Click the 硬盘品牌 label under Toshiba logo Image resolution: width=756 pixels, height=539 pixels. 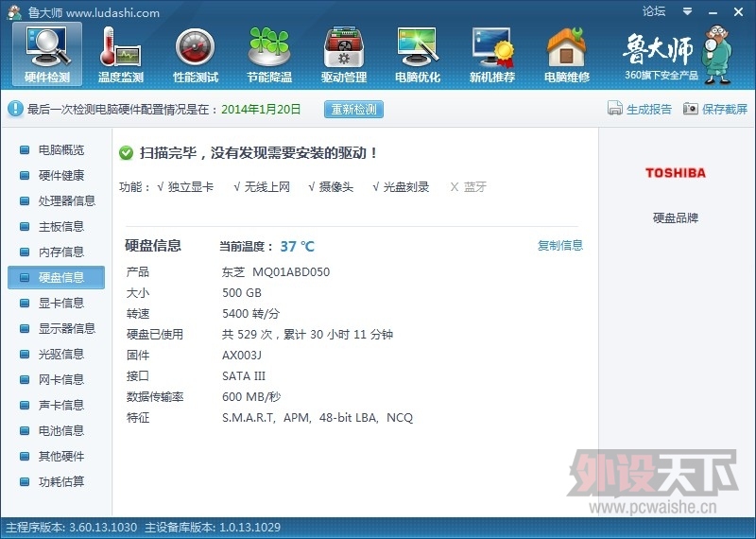[676, 218]
